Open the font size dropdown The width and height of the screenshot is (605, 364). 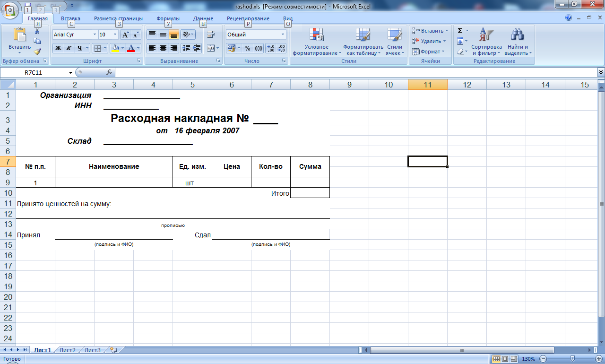point(115,35)
